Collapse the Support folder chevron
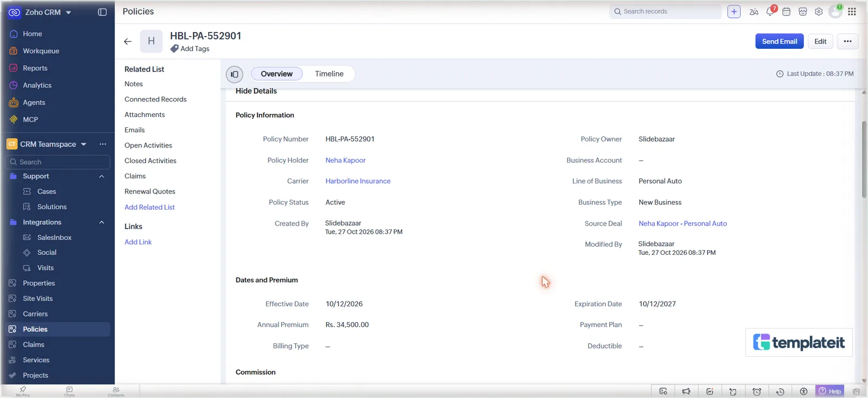Image resolution: width=868 pixels, height=398 pixels. [x=101, y=176]
